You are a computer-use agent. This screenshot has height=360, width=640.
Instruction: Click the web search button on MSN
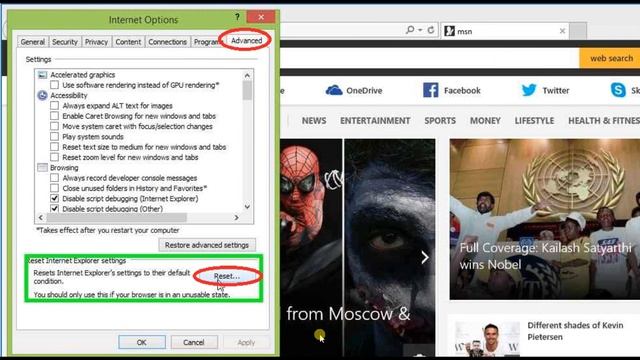click(611, 58)
